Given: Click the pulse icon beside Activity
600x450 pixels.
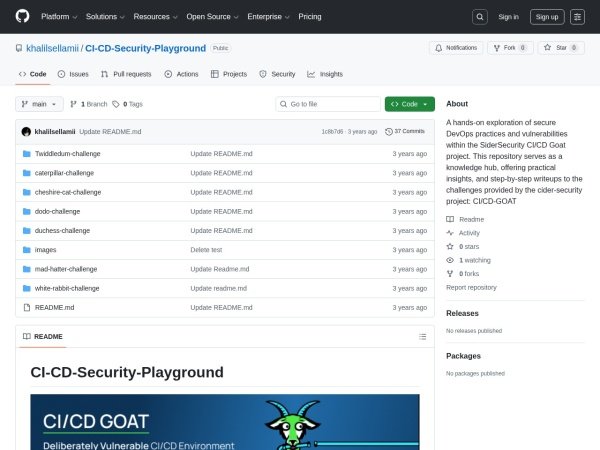Looking at the screenshot, I should 450,233.
